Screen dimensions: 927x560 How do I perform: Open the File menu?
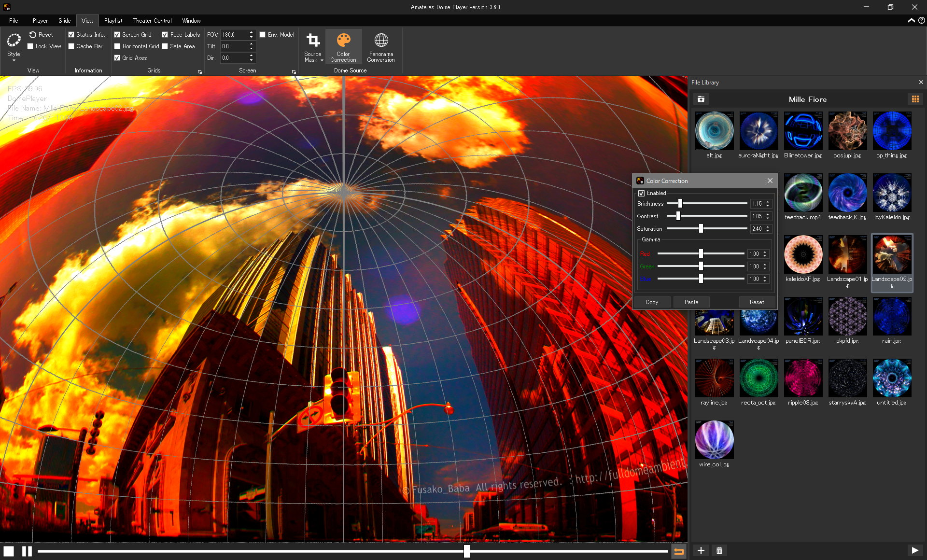point(14,21)
